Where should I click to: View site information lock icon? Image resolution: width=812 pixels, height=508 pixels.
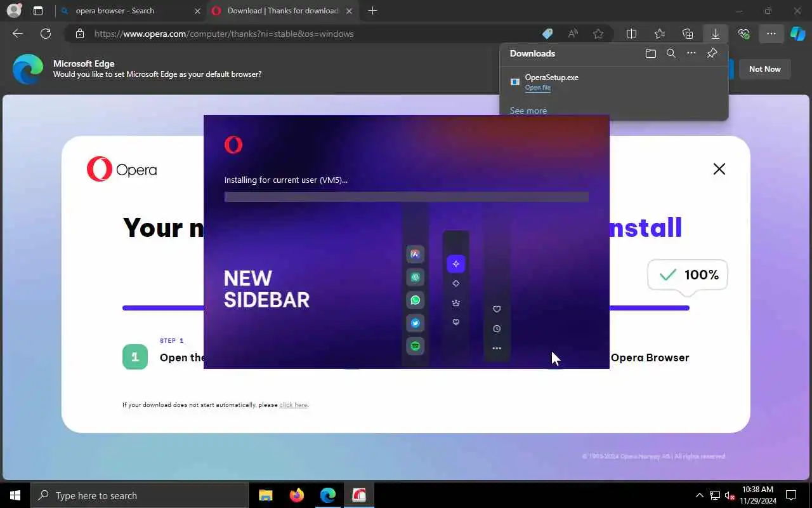[79, 34]
